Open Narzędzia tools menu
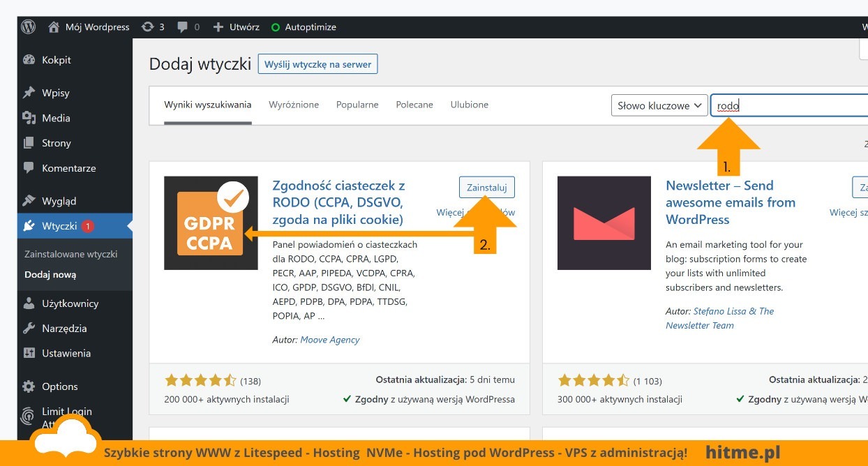Screen dimensions: 868x466 tap(64, 328)
